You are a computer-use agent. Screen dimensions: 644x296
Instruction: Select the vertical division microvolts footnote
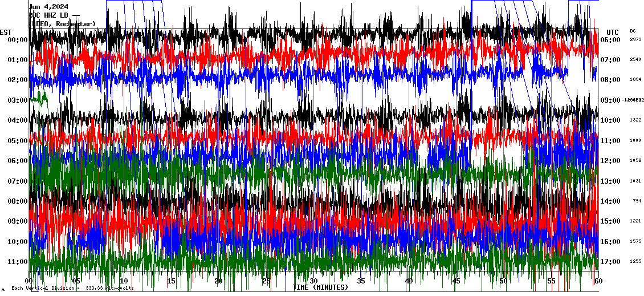click(x=72, y=289)
